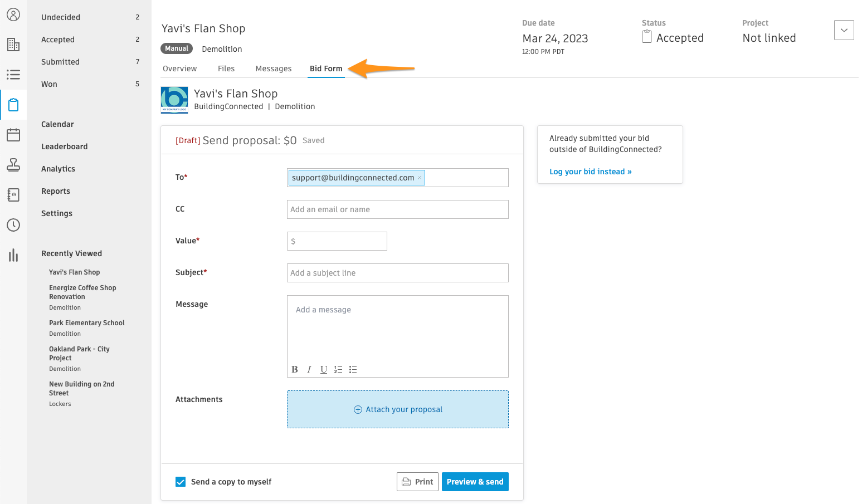Click the Preview & send button
Image resolution: width=867 pixels, height=504 pixels.
coord(475,482)
